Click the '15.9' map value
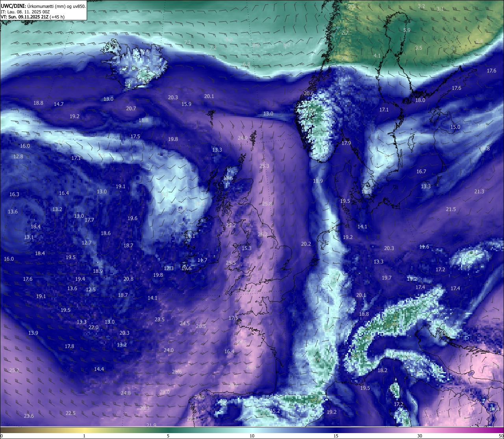Image resolution: width=504 pixels, height=439 pixels. point(186,104)
